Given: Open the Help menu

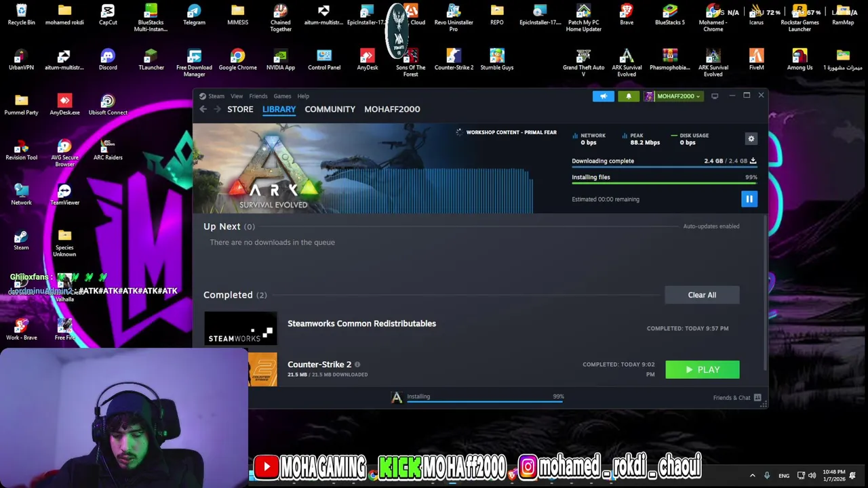Looking at the screenshot, I should 303,96.
